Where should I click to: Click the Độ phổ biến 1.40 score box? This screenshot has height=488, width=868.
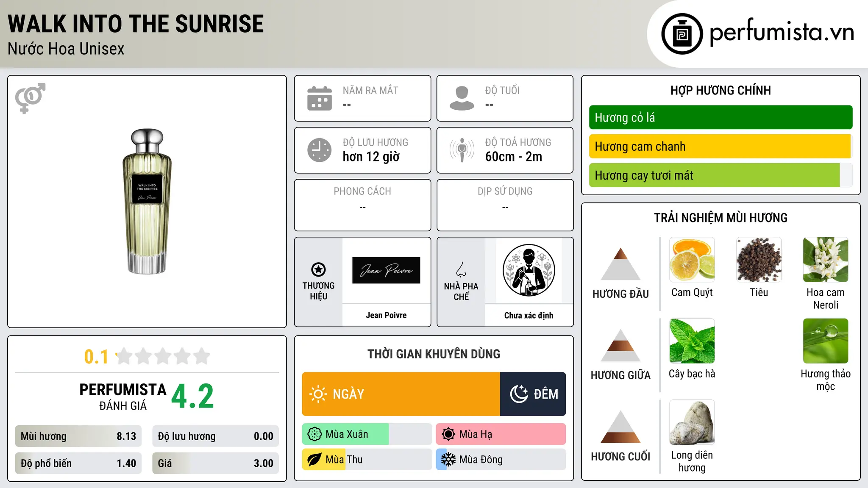click(x=78, y=463)
